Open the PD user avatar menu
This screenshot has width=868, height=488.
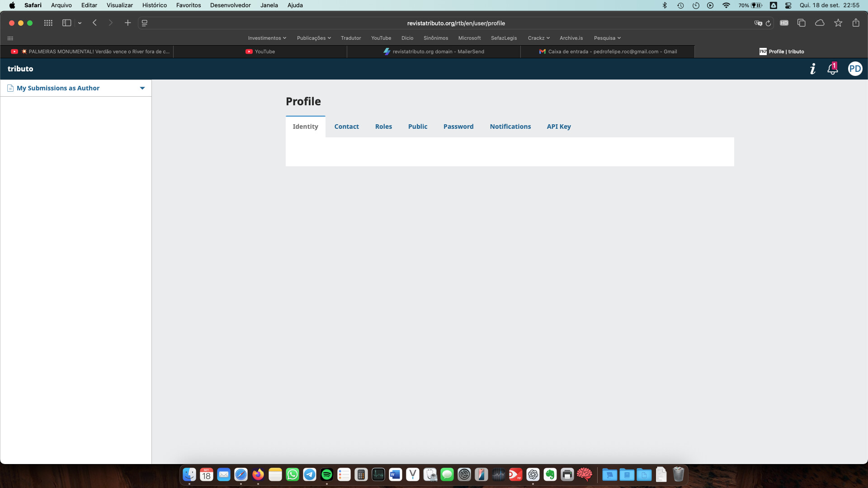(854, 69)
